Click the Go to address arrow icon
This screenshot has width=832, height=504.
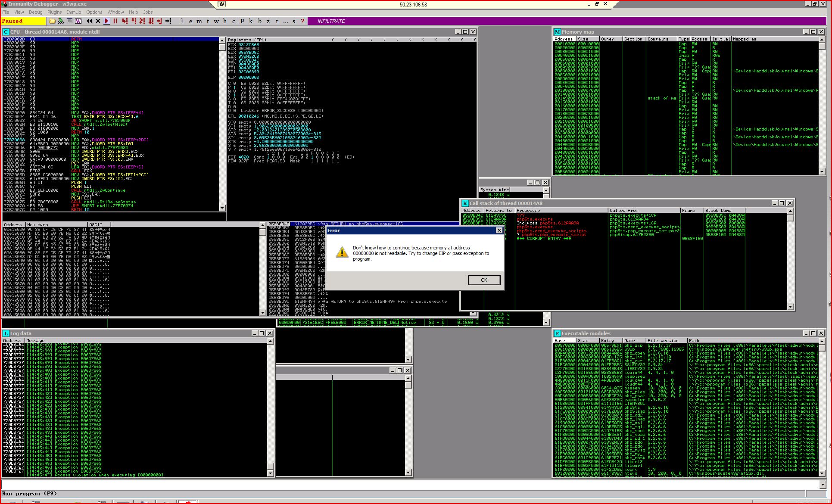[168, 21]
